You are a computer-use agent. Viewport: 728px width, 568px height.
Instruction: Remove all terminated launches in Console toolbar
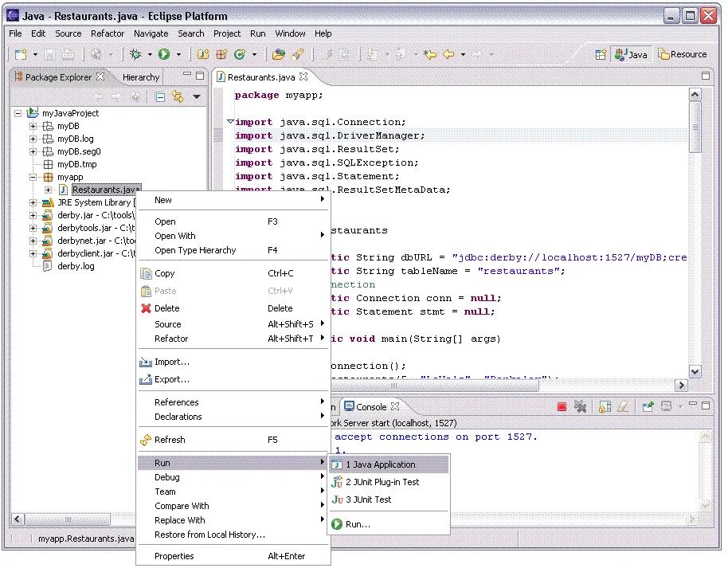(581, 406)
